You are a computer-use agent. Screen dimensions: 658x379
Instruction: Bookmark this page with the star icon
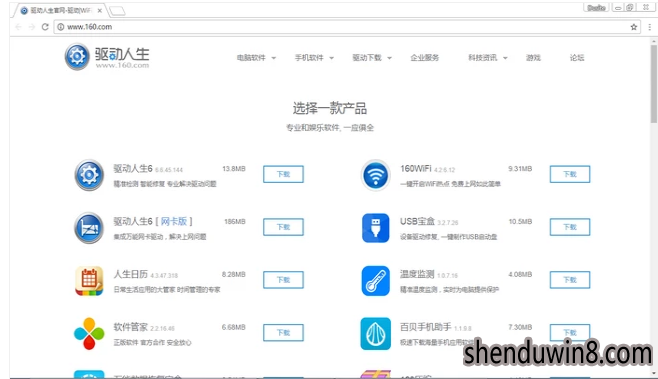(634, 27)
